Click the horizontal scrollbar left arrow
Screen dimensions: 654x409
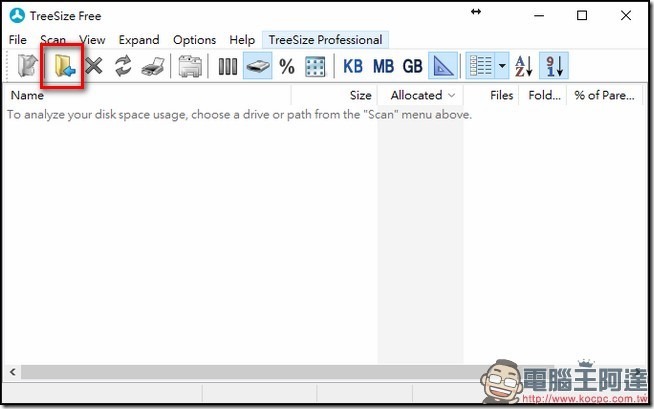coord(13,372)
